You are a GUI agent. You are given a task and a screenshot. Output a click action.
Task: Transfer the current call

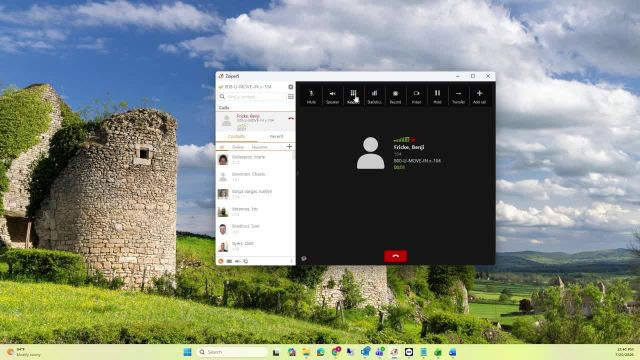458,97
